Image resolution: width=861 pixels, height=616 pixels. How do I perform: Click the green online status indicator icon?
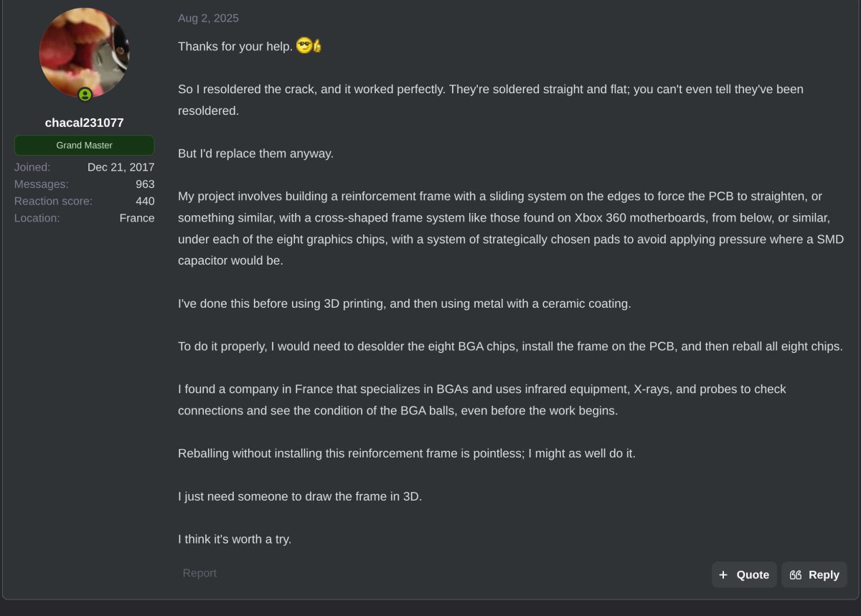click(x=85, y=95)
